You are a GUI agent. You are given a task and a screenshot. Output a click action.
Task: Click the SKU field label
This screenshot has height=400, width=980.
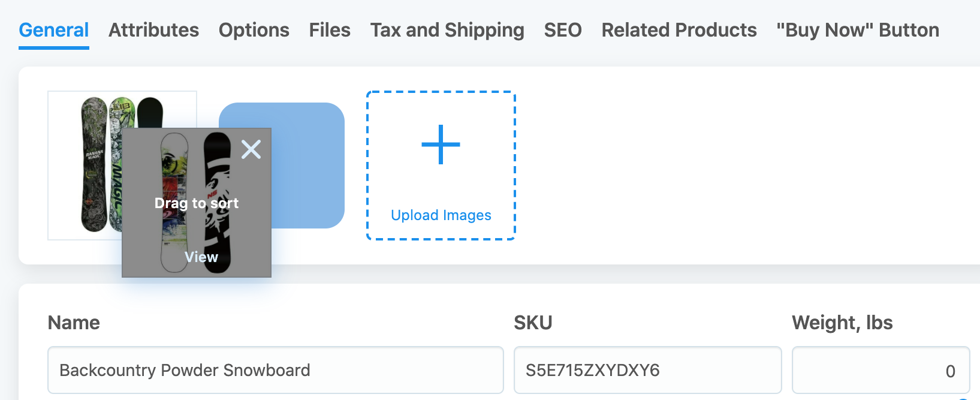(x=533, y=323)
